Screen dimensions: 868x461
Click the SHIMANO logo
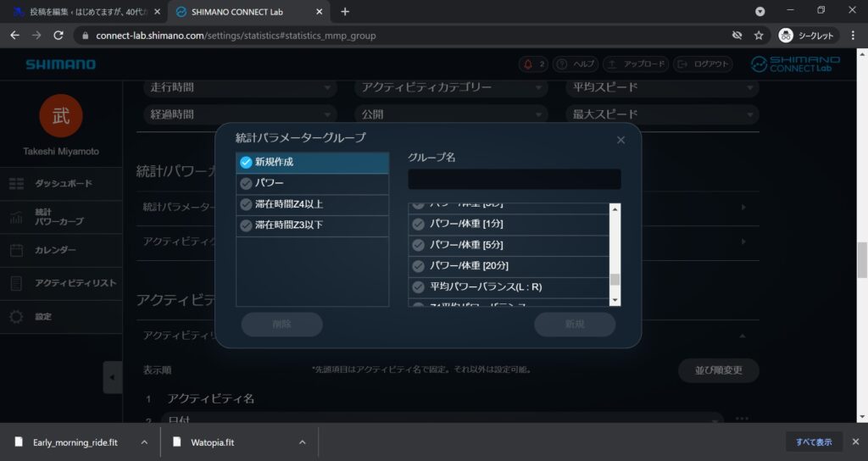click(60, 64)
